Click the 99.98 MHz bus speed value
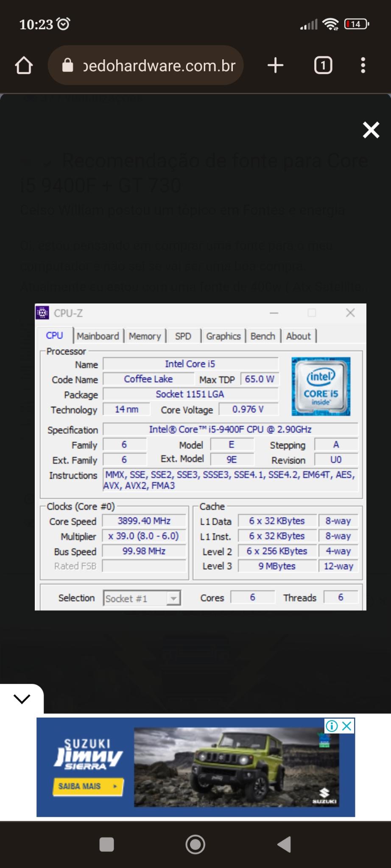This screenshot has width=391, height=868. pyautogui.click(x=144, y=551)
